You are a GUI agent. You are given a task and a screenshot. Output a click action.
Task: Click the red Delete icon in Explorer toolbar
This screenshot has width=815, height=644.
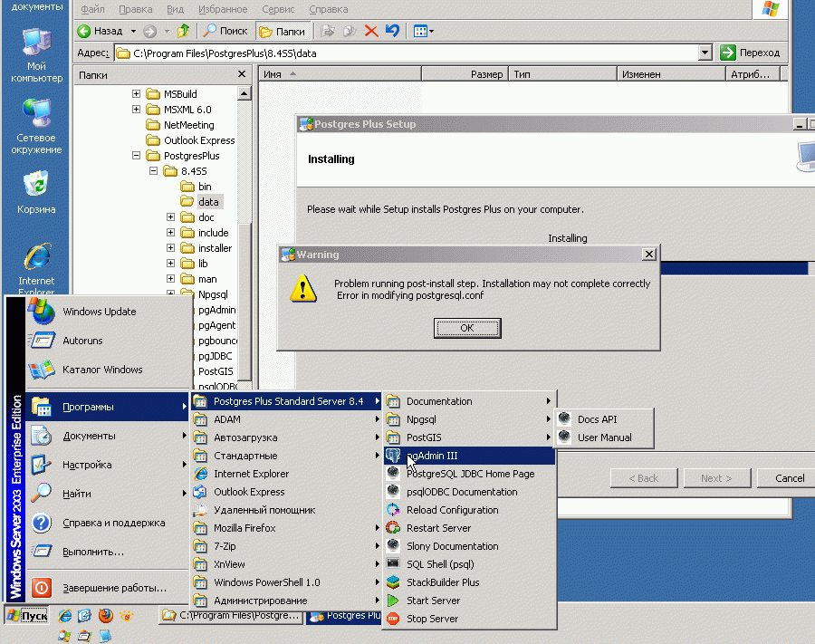tap(371, 31)
